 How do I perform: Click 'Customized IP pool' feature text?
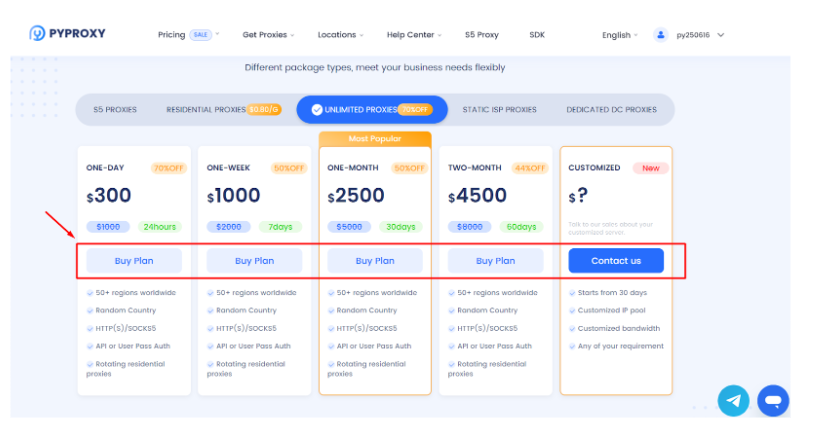click(612, 310)
